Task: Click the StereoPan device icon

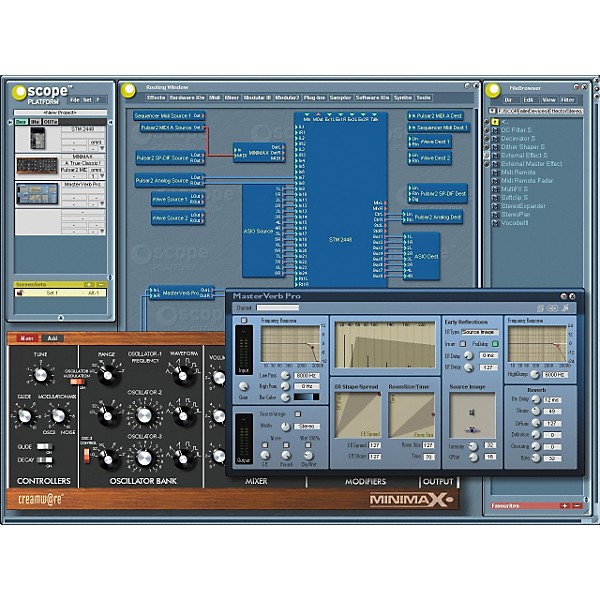Action: (496, 214)
